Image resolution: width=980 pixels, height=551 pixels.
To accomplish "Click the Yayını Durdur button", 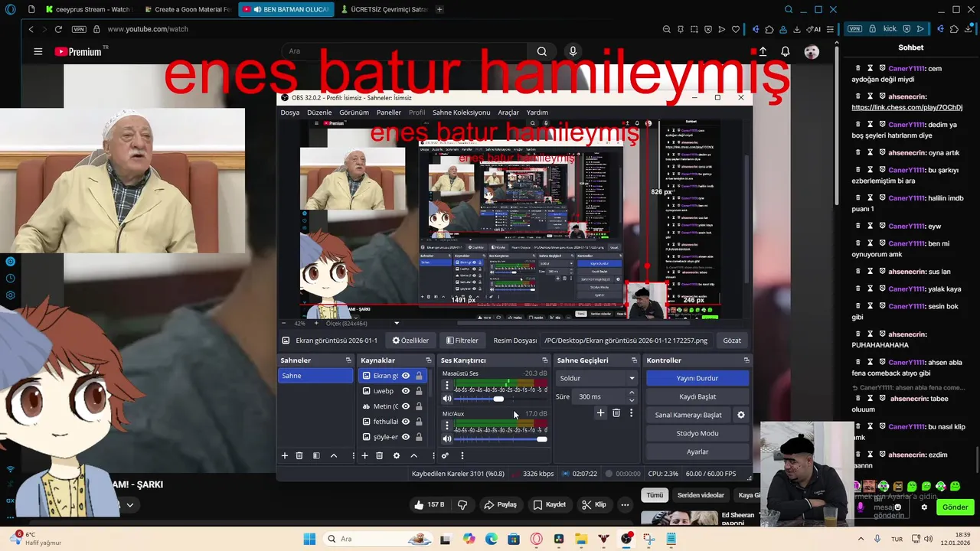I will (x=697, y=378).
